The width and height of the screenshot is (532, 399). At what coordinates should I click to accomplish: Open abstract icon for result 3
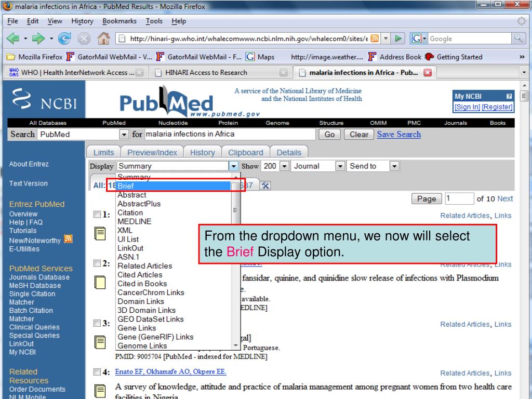(100, 342)
